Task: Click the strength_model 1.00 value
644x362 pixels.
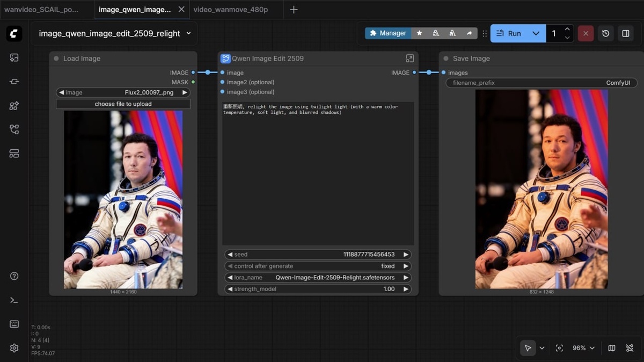Action: coord(389,289)
